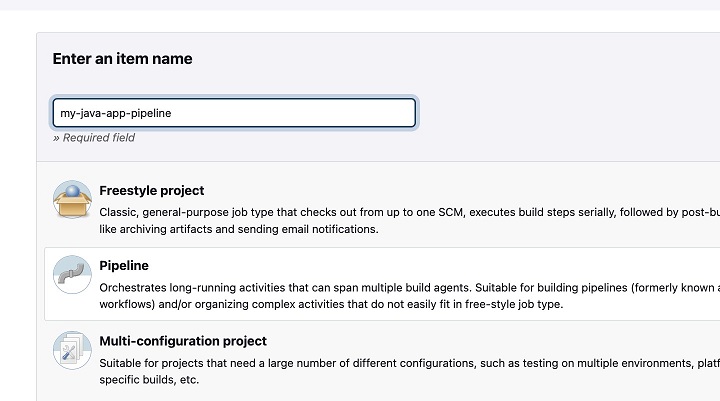720x401 pixels.
Task: Click the Freestyle project box icon
Action: 72,200
